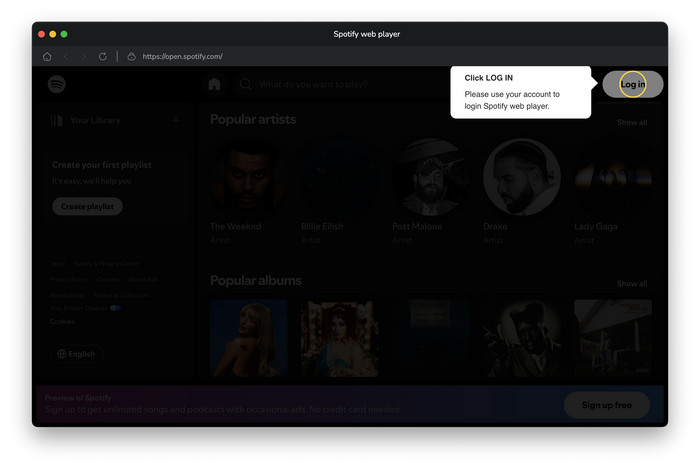Image resolution: width=700 pixels, height=469 pixels.
Task: Click the globe icon in English button
Action: (62, 354)
